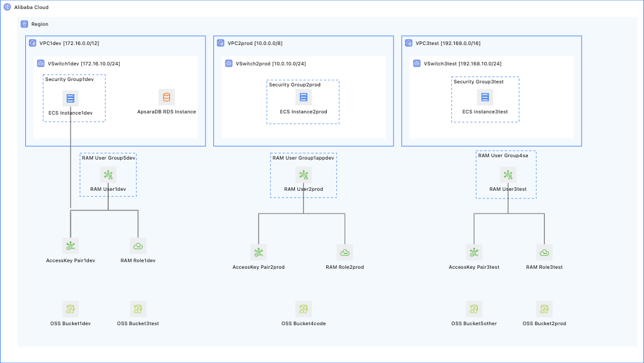Click the 'RAM User Group1appdev' label
This screenshot has height=363, width=644.
point(303,158)
